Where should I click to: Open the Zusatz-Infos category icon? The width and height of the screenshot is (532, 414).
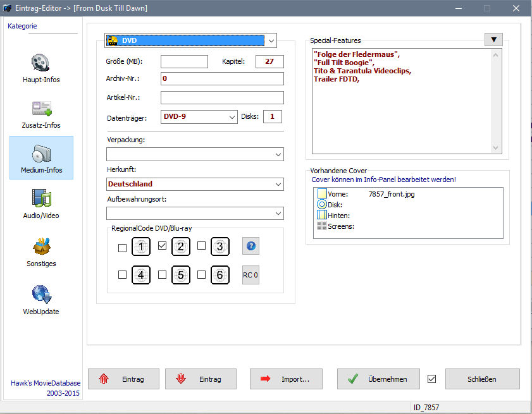pyautogui.click(x=42, y=108)
